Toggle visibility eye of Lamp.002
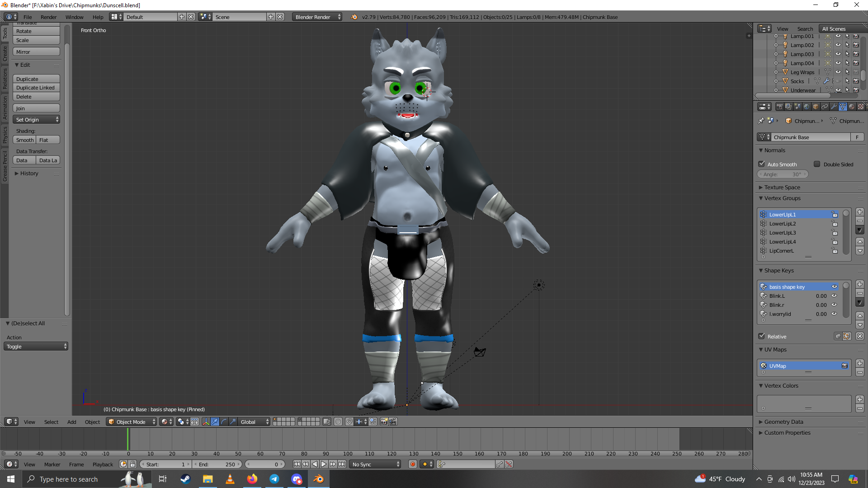 pyautogui.click(x=838, y=45)
